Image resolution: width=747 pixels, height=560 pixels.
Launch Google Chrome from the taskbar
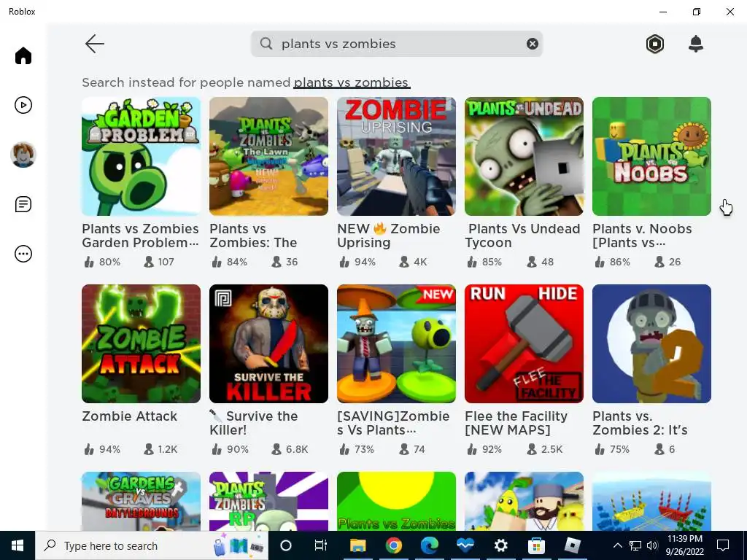click(x=393, y=545)
